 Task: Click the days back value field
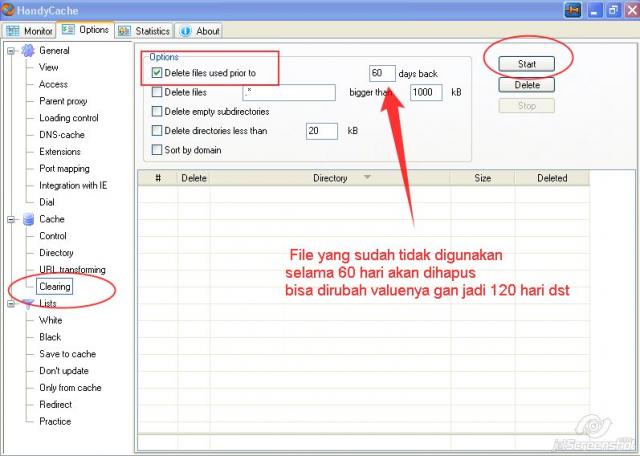pyautogui.click(x=382, y=73)
